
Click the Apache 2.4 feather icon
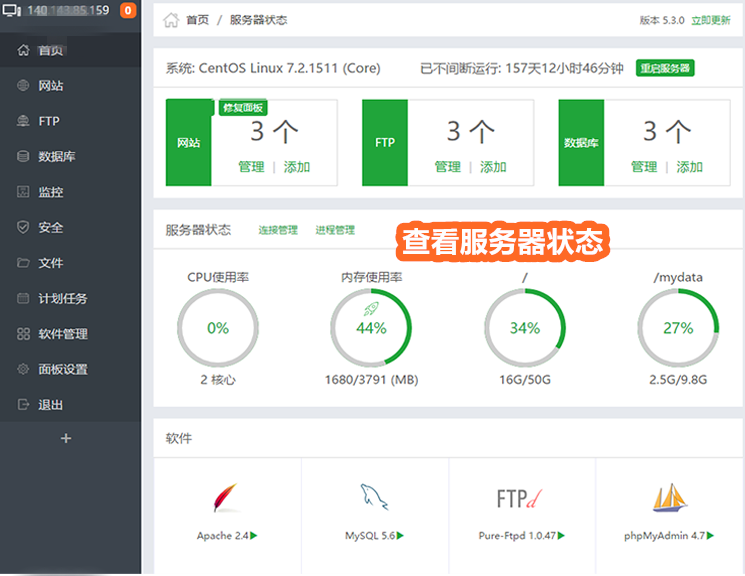coord(227,498)
